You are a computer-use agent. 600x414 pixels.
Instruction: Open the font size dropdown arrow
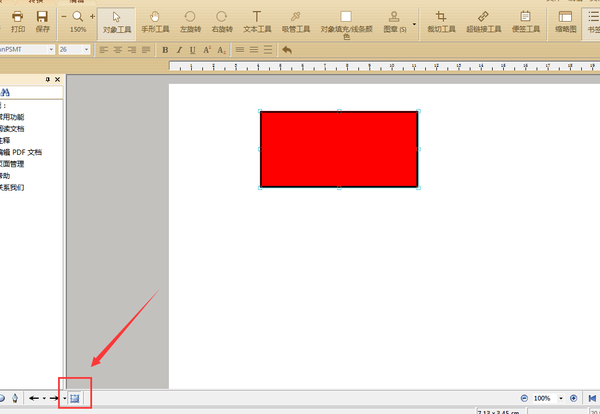click(x=86, y=49)
